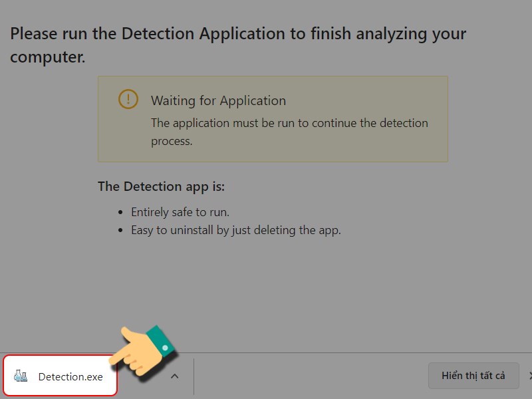This screenshot has width=532, height=399.
Task: Click the 'Please run the Detection Application' title
Action: (238, 45)
